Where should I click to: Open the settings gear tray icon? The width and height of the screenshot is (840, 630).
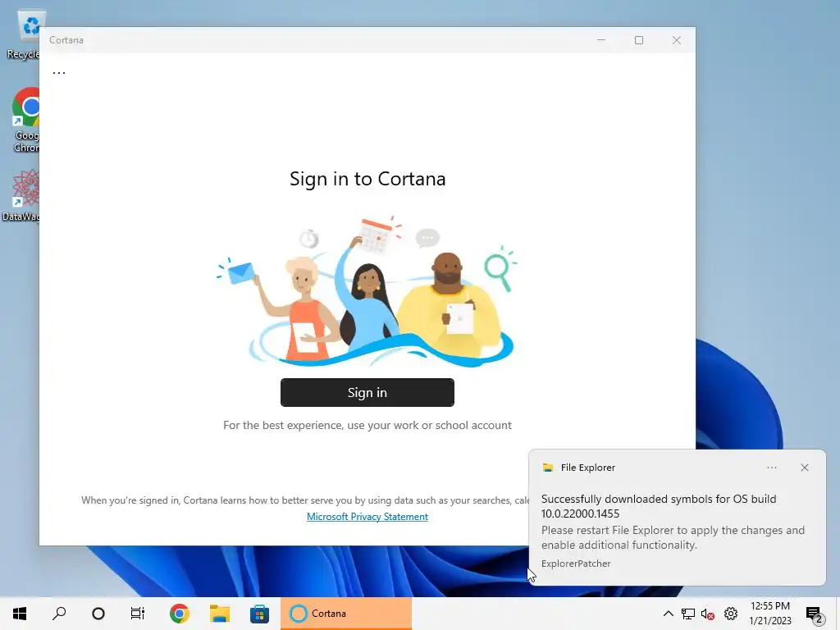[x=731, y=614]
